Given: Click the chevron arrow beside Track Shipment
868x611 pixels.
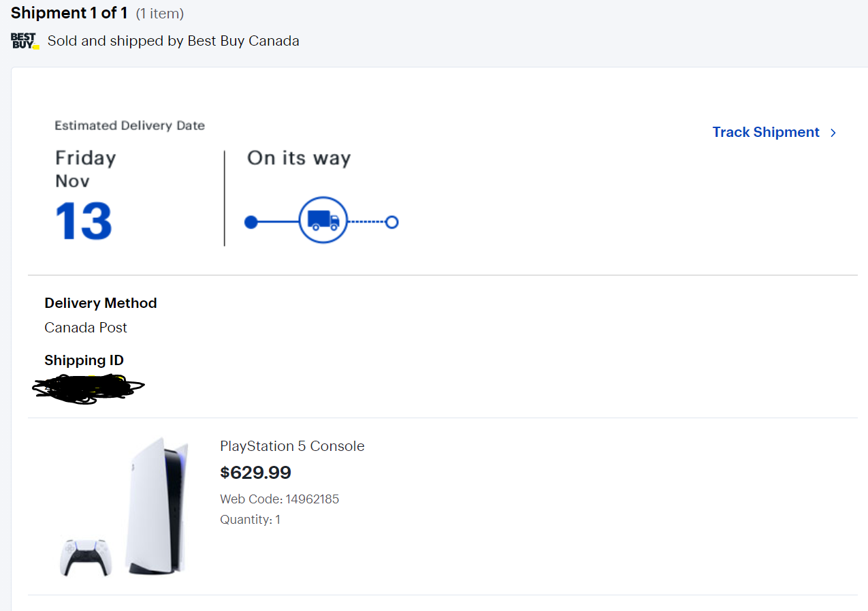Looking at the screenshot, I should [833, 133].
